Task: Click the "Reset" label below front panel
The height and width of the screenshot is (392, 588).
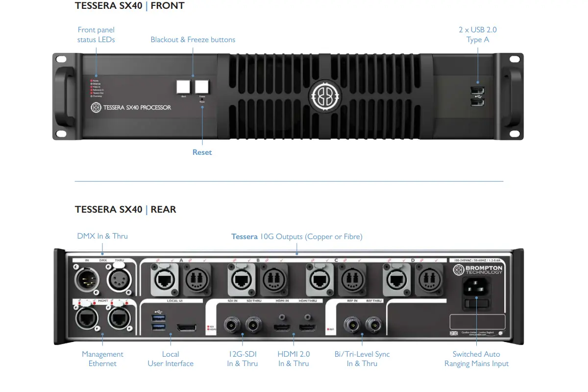Action: [202, 152]
